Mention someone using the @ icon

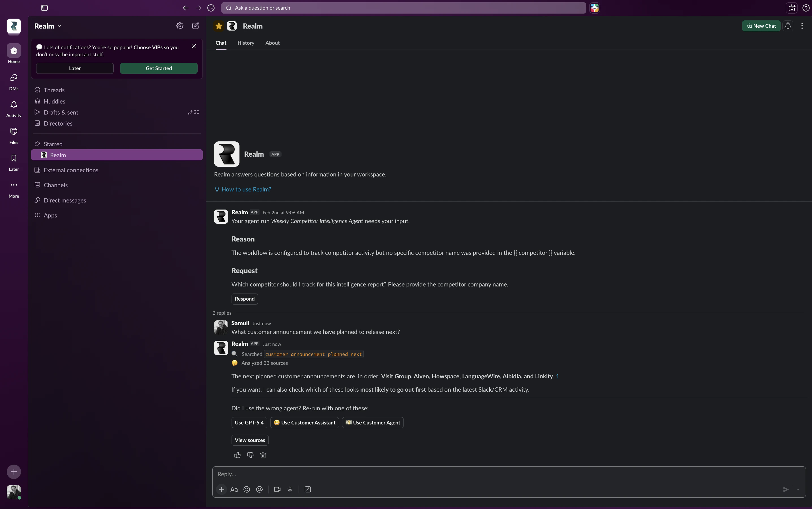(259, 489)
